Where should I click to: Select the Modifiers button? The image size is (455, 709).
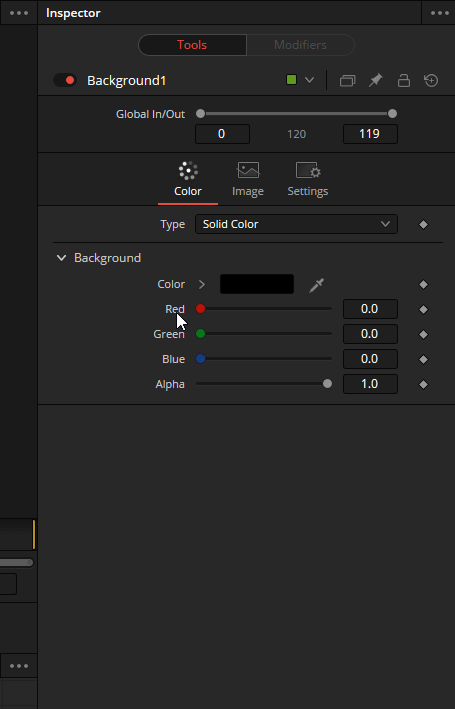click(x=300, y=45)
